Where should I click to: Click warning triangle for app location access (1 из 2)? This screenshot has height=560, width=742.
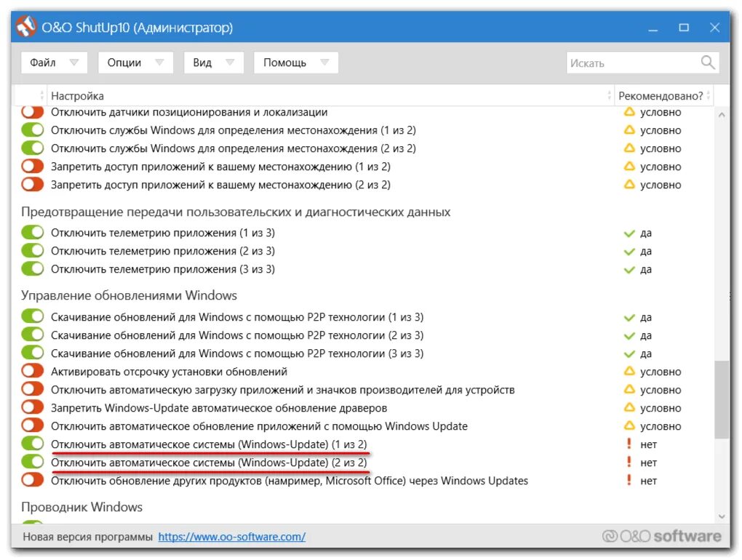point(629,166)
